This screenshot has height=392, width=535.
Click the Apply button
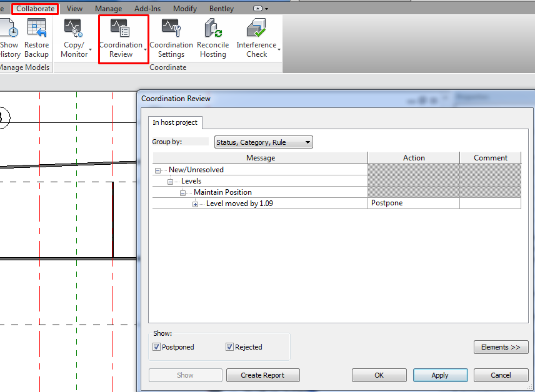(440, 375)
